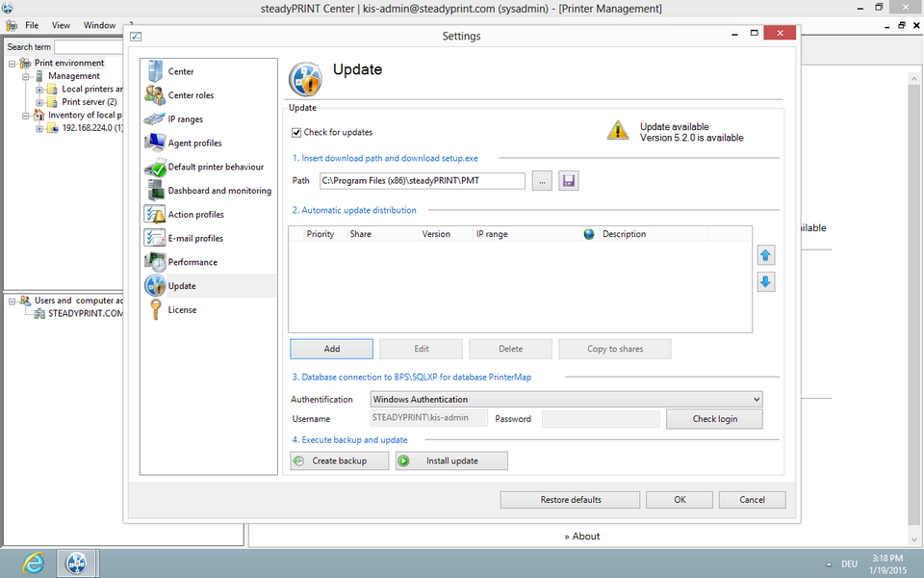Click the Path input field
Viewport: 924px width, 578px height.
pyautogui.click(x=423, y=180)
